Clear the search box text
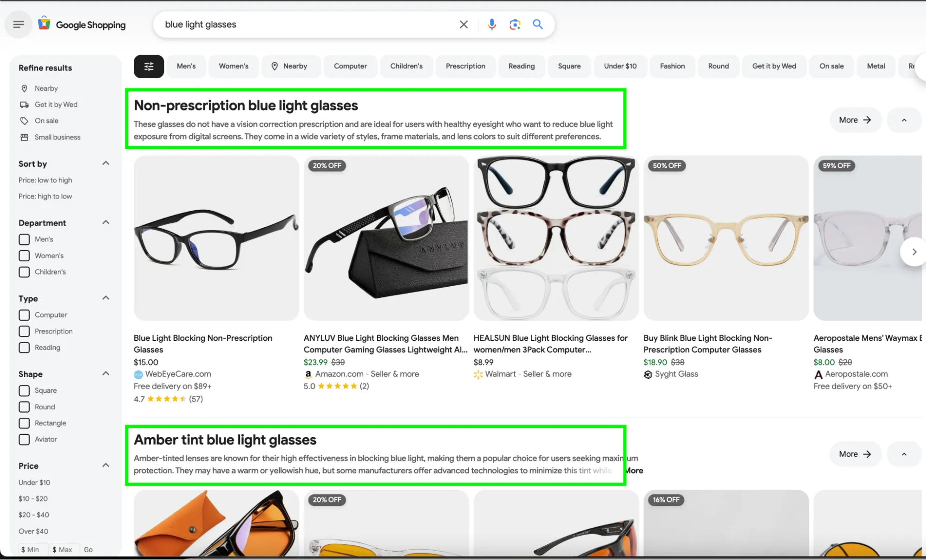The height and width of the screenshot is (560, 926). pyautogui.click(x=464, y=25)
